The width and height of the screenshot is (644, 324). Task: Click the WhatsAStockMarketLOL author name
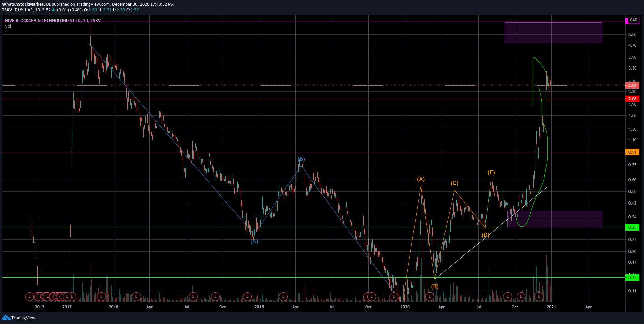point(26,4)
